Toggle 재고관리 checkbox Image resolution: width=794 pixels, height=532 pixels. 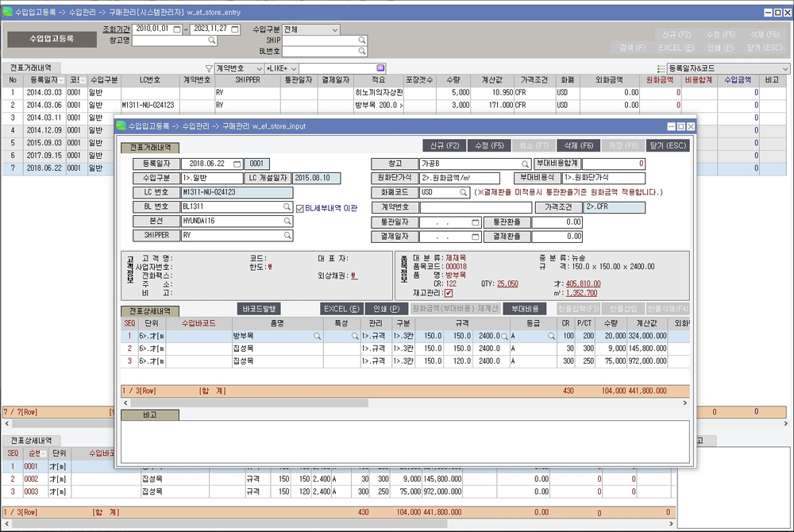449,293
